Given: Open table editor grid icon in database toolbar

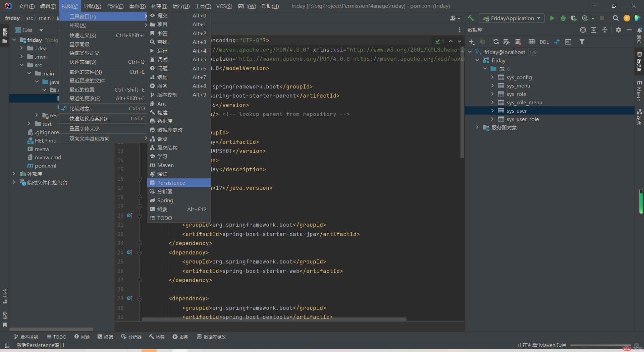Looking at the screenshot, I should tap(532, 42).
